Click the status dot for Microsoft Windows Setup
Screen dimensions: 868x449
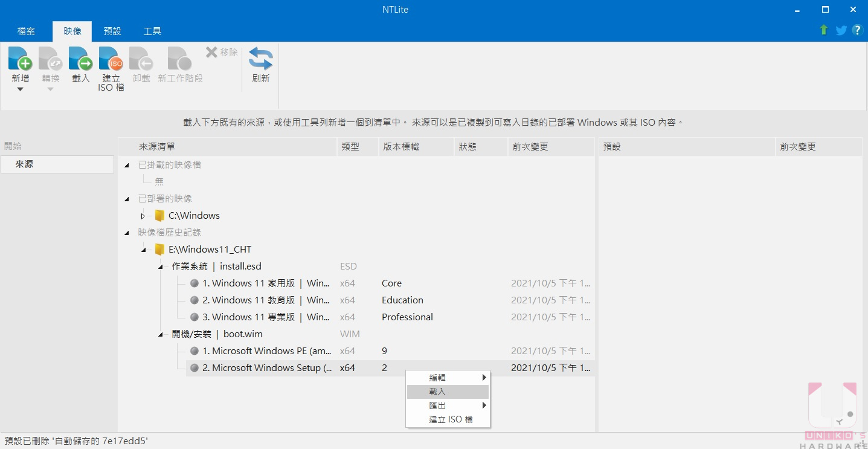pyautogui.click(x=194, y=368)
